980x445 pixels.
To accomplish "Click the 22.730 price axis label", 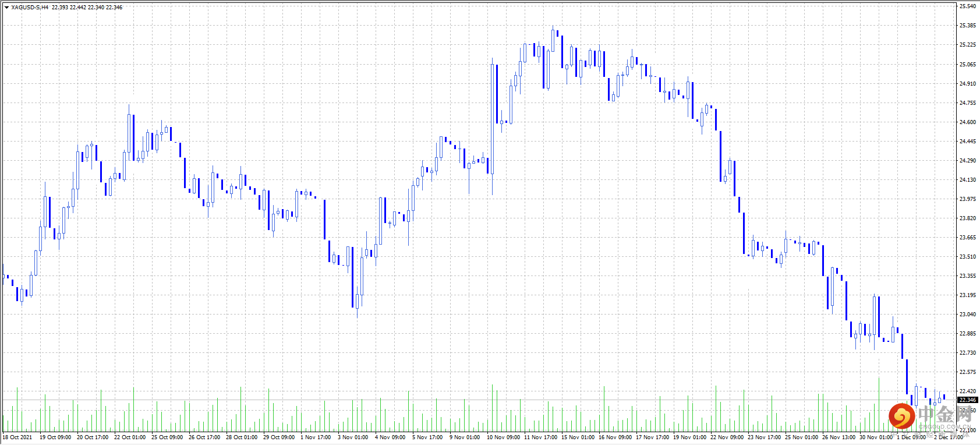I will pos(967,353).
